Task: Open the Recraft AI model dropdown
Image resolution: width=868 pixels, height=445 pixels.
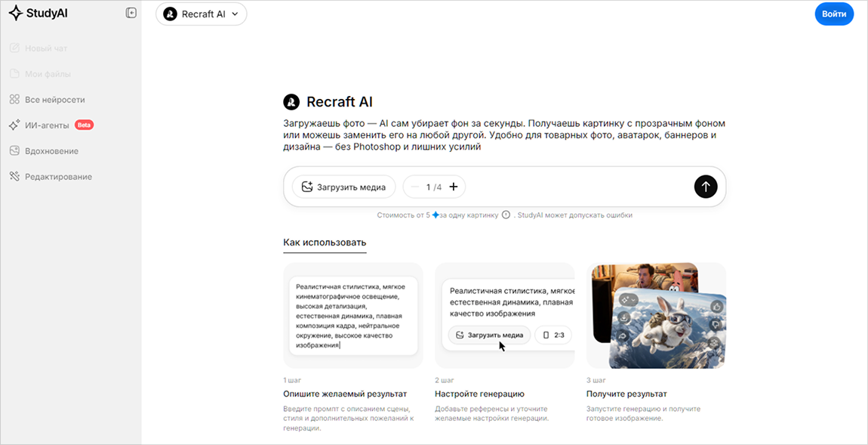Action: click(x=201, y=14)
